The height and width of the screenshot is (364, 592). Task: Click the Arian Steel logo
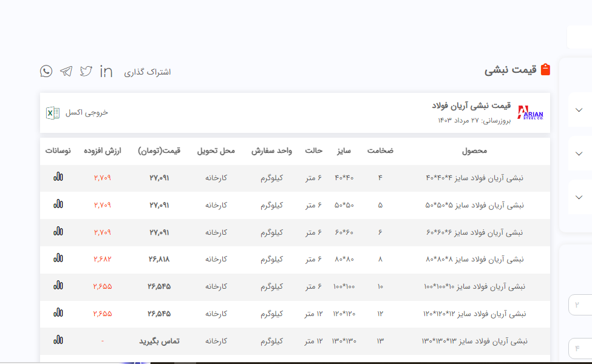pos(530,113)
